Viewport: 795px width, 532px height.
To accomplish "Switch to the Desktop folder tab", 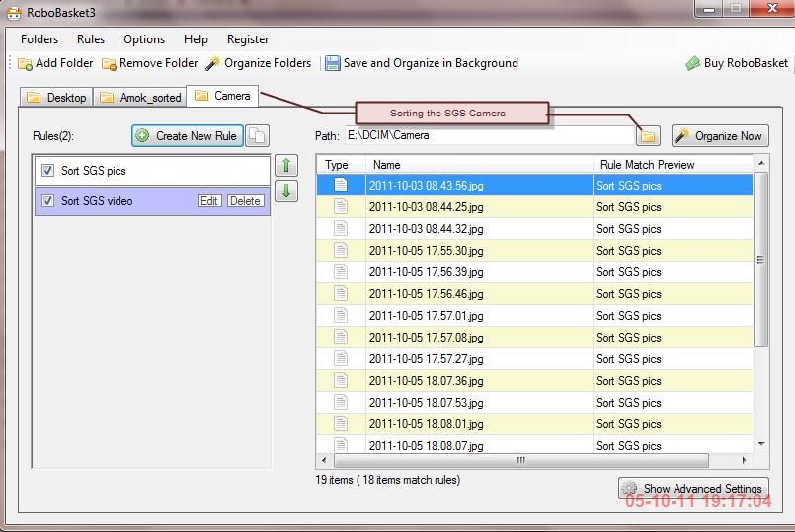I will [x=56, y=98].
